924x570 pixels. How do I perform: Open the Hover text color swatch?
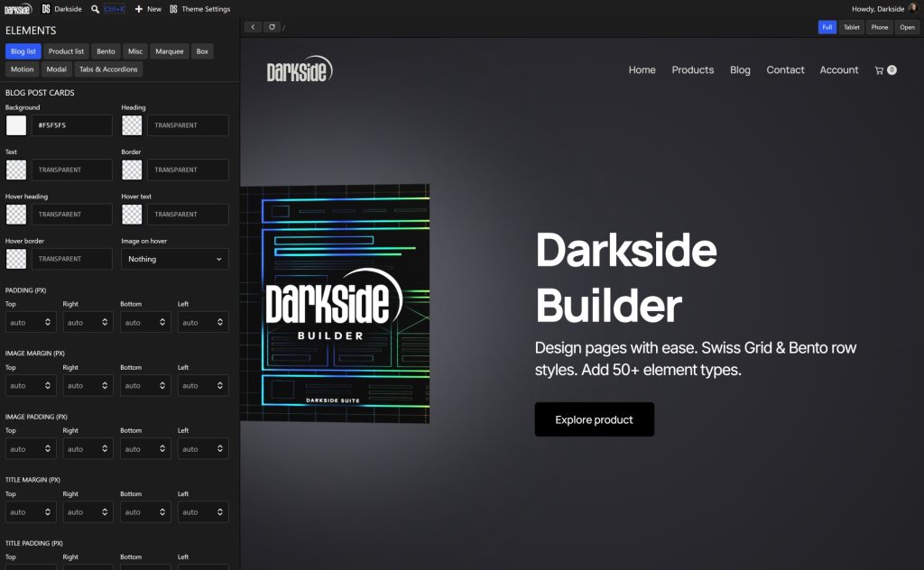tap(132, 215)
